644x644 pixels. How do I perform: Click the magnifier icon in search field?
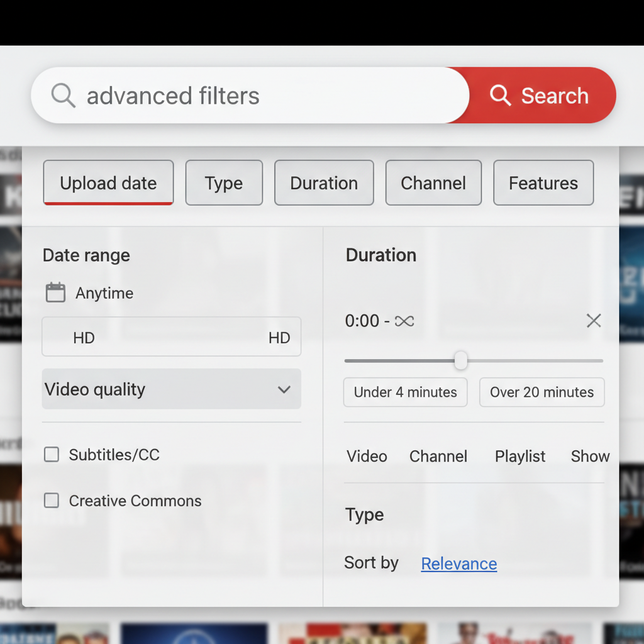pyautogui.click(x=63, y=96)
